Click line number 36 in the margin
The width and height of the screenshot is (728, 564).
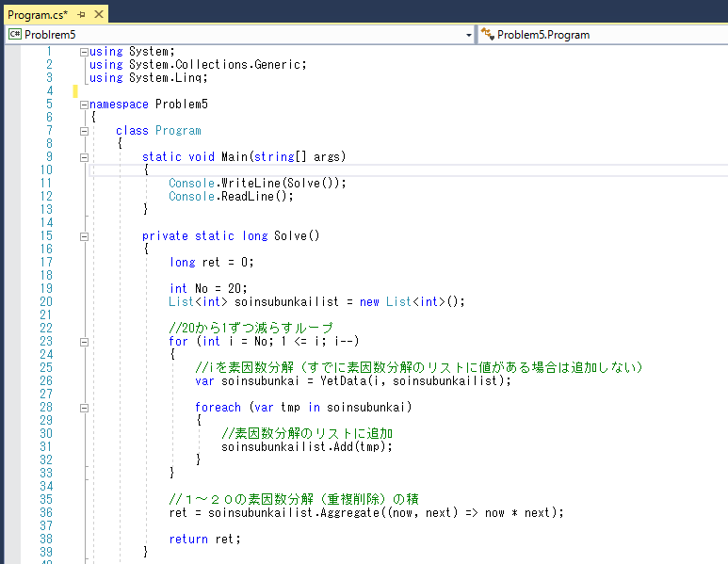click(46, 512)
